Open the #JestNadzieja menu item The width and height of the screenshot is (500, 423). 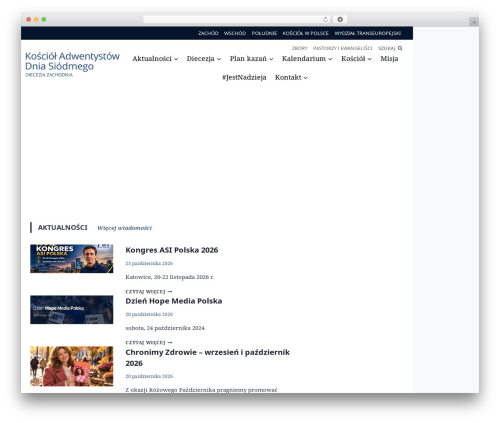[244, 77]
